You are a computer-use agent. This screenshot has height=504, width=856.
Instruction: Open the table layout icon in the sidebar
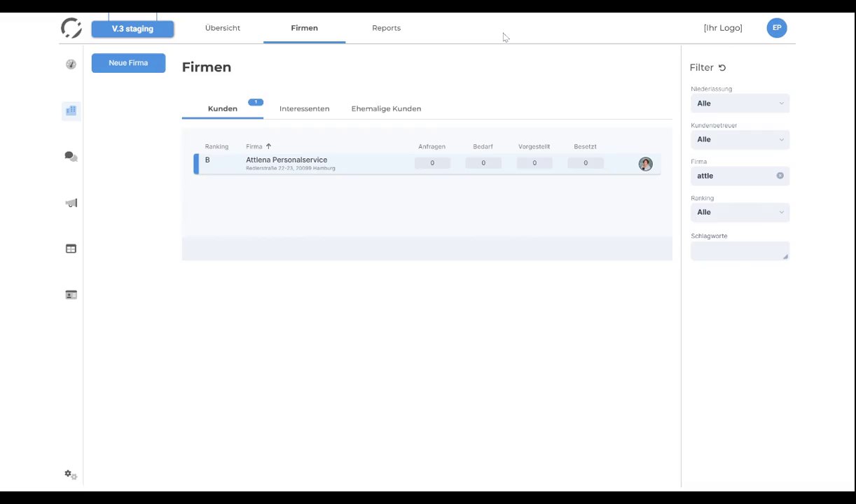[71, 248]
